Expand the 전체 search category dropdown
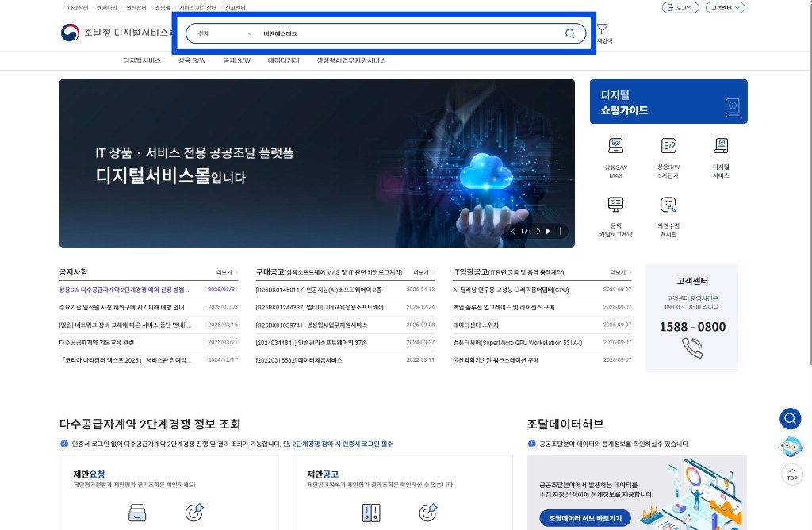812x530 pixels. click(225, 33)
